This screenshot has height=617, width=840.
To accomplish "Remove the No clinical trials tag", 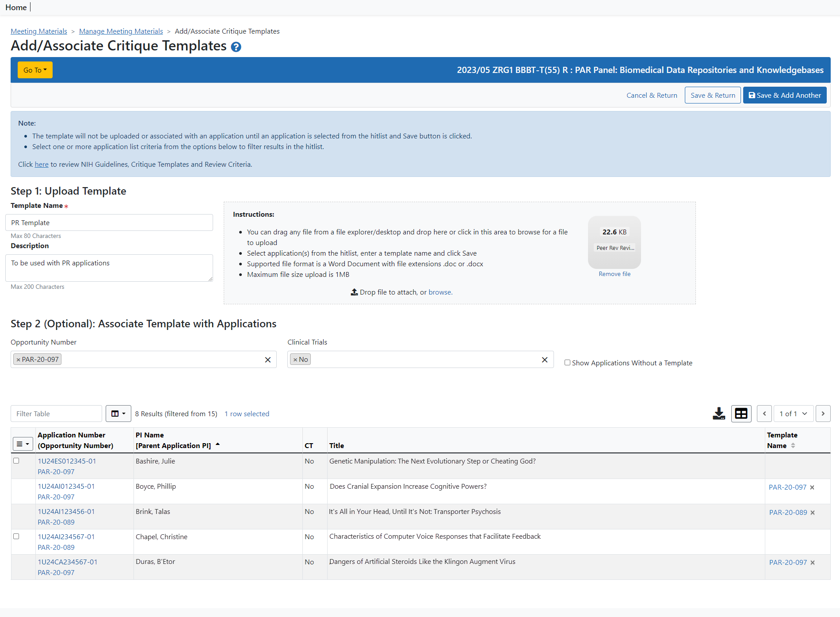I will click(x=295, y=360).
